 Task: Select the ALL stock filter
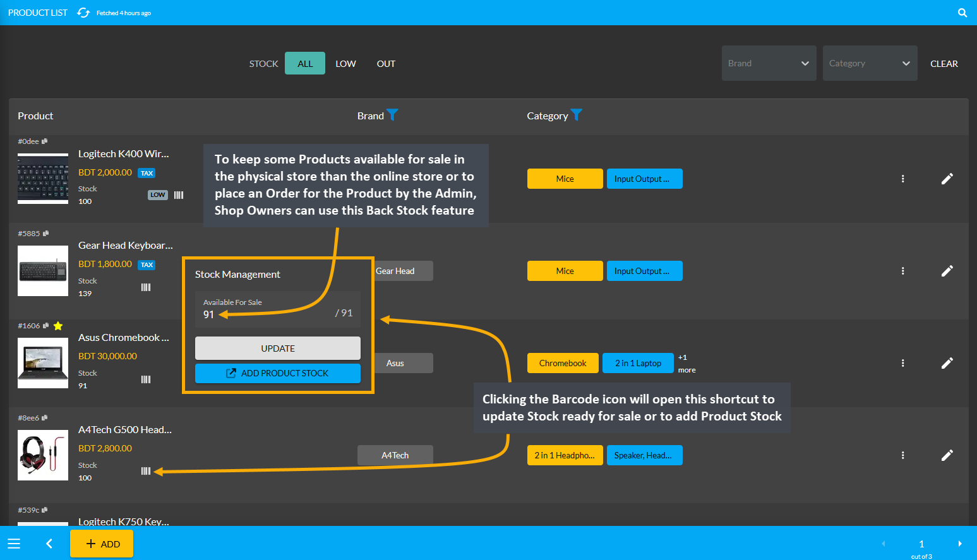point(305,63)
